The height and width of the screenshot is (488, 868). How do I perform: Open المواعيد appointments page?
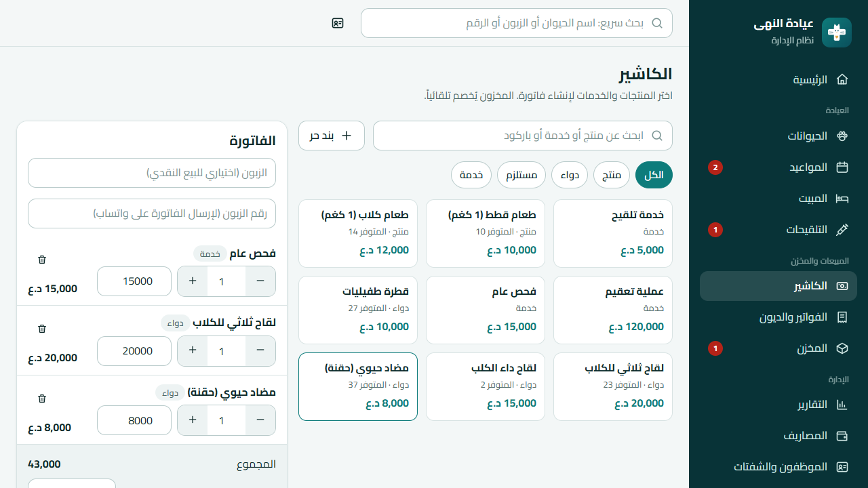pyautogui.click(x=778, y=167)
